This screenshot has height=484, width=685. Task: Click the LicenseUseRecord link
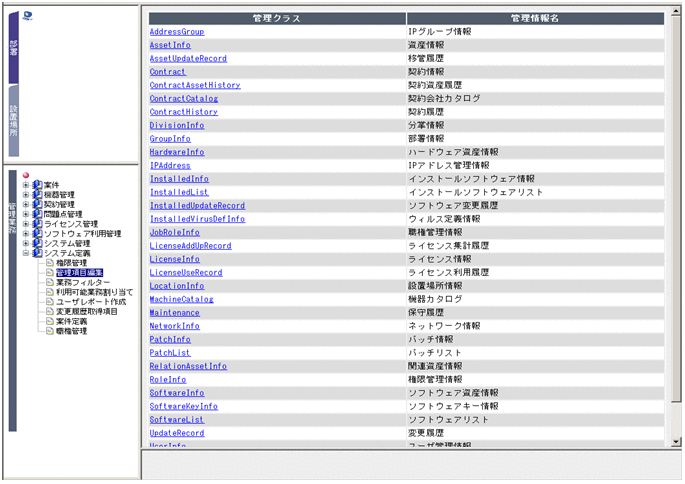pos(186,273)
